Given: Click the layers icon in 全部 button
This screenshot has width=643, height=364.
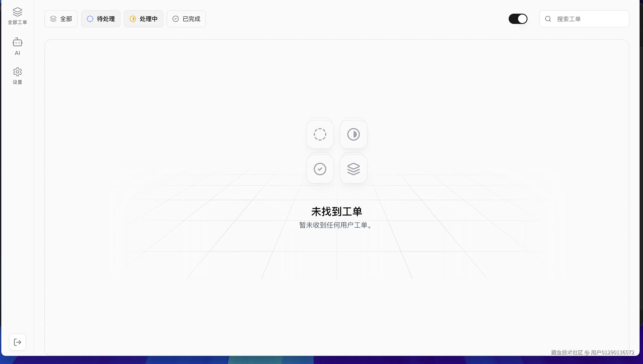Looking at the screenshot, I should (x=53, y=19).
